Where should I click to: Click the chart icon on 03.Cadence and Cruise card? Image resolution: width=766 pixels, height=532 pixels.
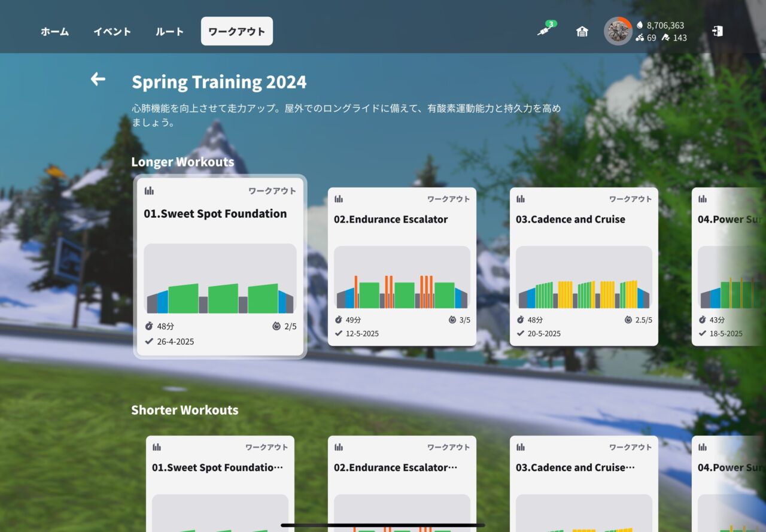tap(521, 199)
